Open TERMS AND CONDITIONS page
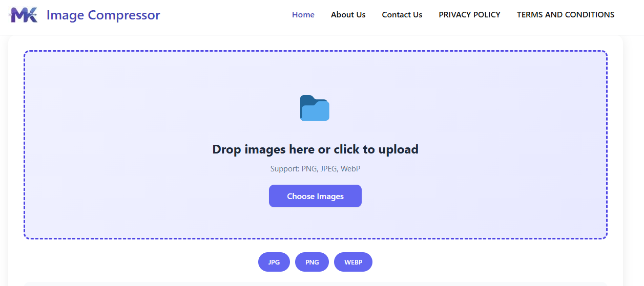This screenshot has height=286, width=644. coord(565,15)
